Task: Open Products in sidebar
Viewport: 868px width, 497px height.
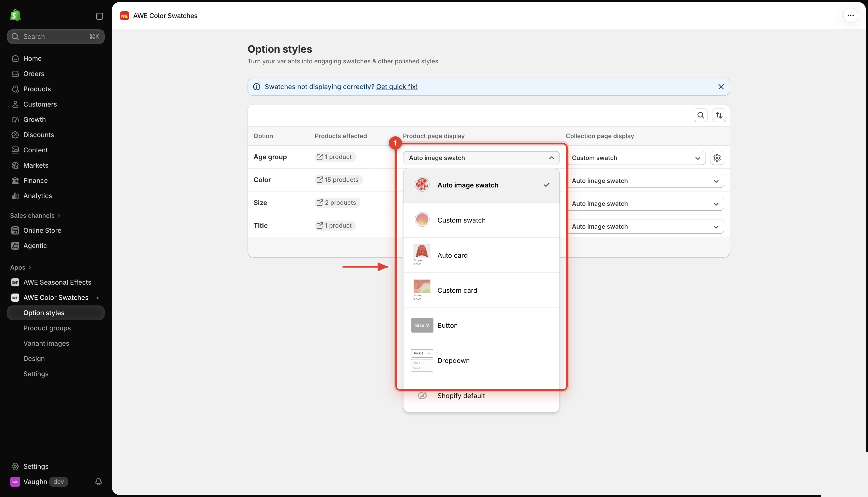Action: click(56, 89)
